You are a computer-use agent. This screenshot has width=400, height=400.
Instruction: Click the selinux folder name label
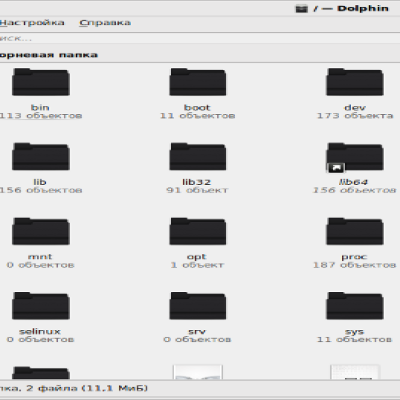[40, 331]
